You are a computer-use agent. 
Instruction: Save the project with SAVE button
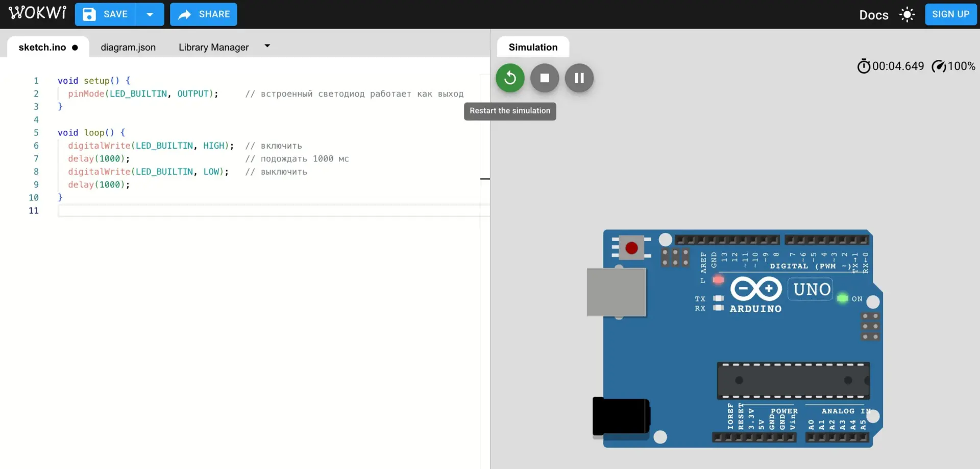click(x=105, y=14)
